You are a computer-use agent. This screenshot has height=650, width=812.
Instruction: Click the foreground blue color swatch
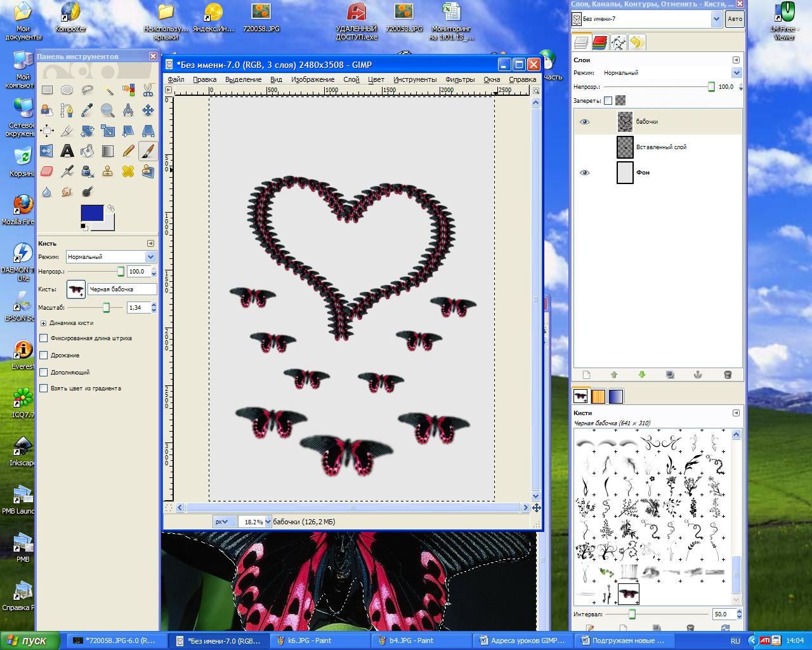pos(92,213)
